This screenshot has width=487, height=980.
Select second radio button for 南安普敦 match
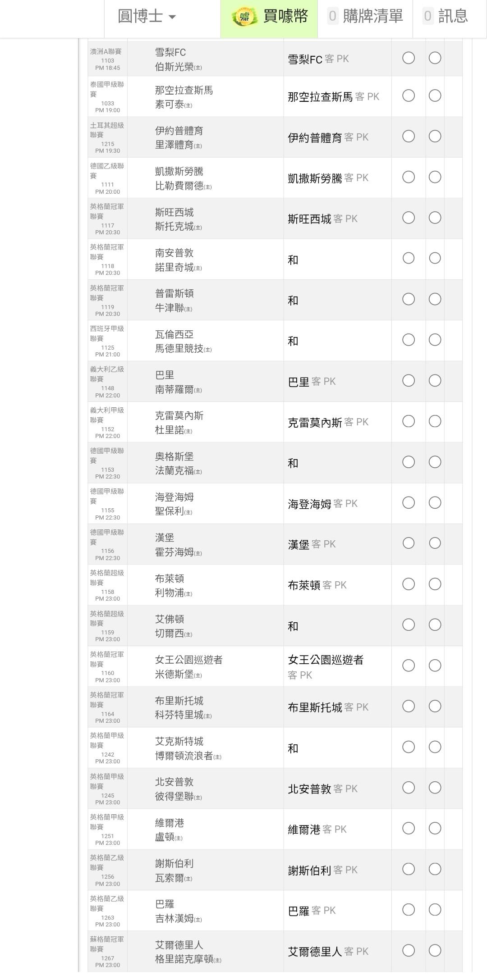coord(435,258)
